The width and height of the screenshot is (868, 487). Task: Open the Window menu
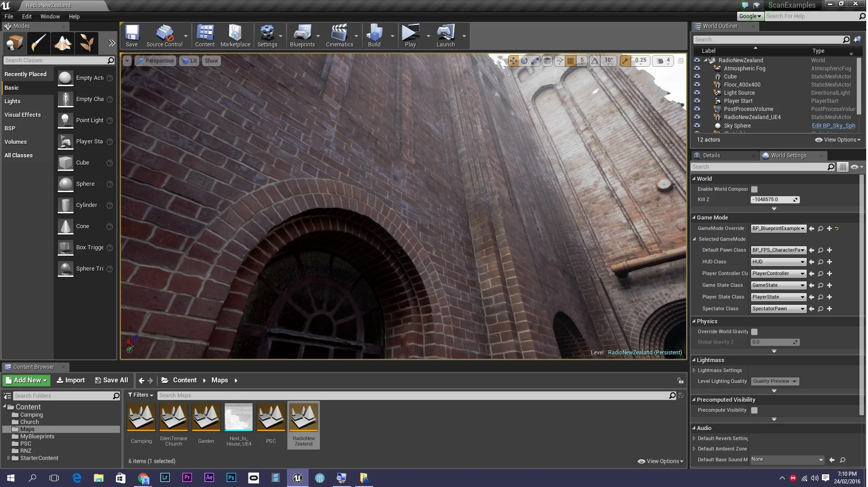(x=50, y=16)
